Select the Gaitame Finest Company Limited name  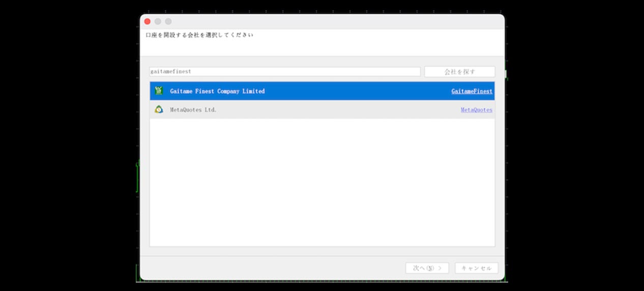(x=217, y=91)
